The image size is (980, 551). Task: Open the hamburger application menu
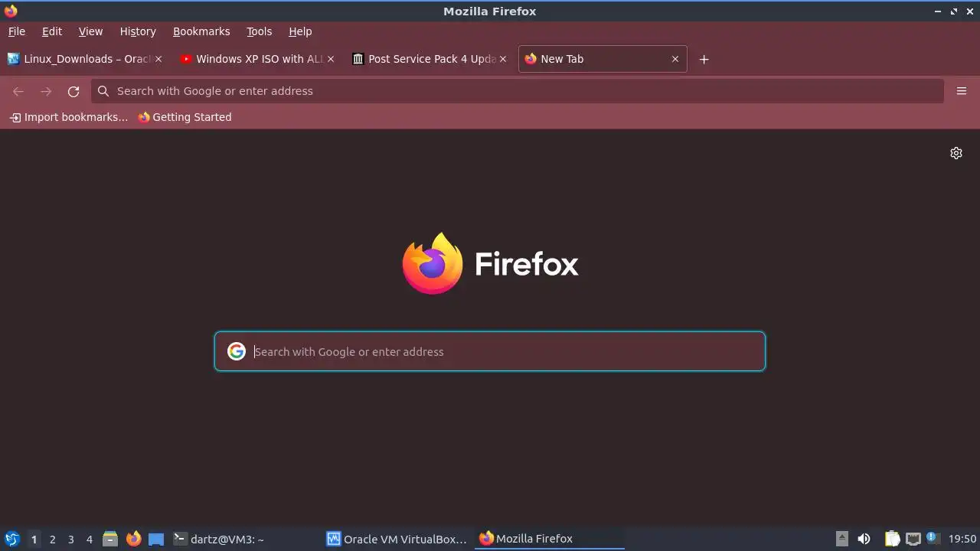coord(962,91)
